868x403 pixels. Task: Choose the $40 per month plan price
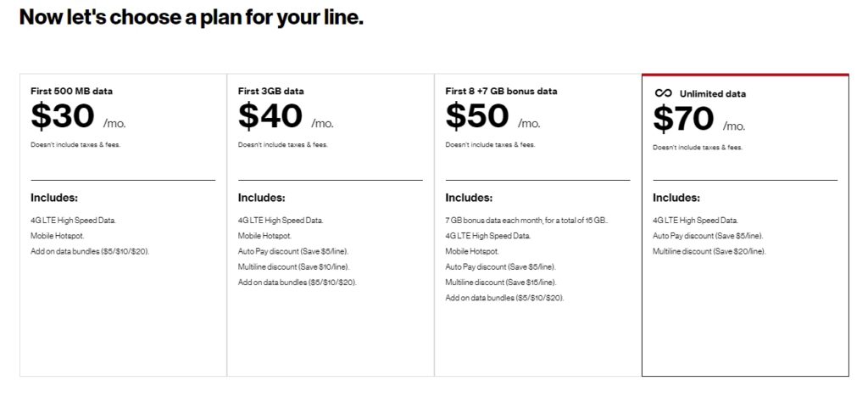(x=270, y=116)
